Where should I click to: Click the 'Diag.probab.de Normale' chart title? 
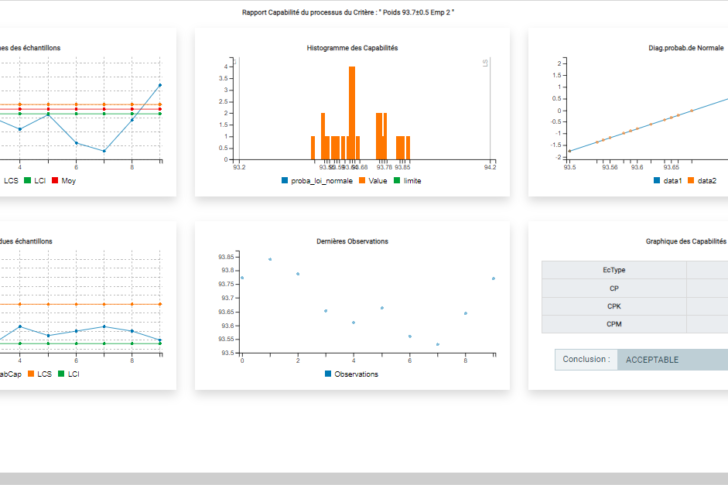tap(686, 48)
